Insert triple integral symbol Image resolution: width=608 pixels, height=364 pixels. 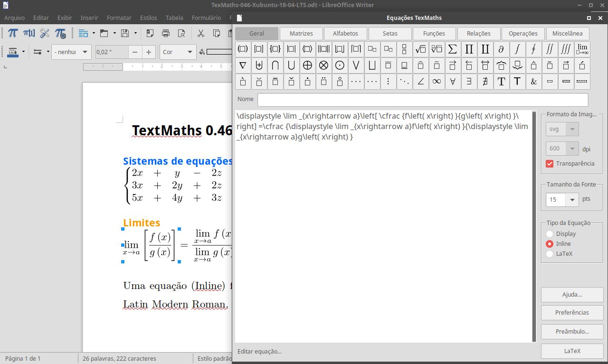(566, 49)
